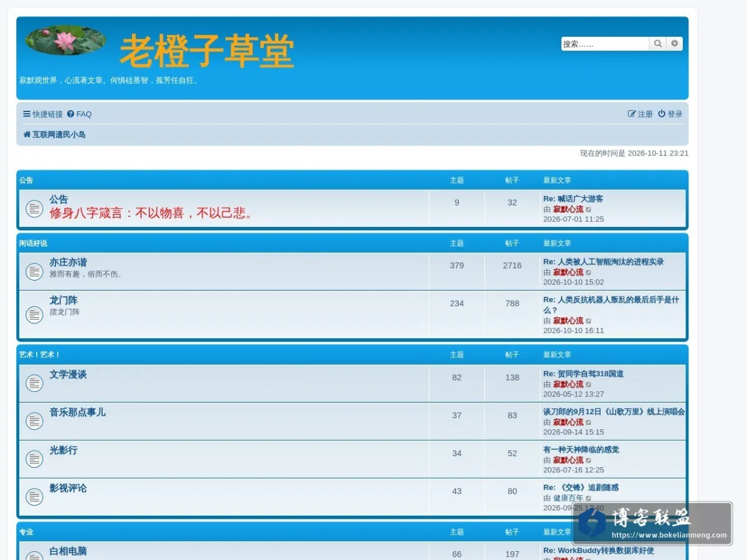Click the view-latest-post icon in 公告 forum row
Image resolution: width=747 pixels, height=560 pixels.
(x=589, y=210)
